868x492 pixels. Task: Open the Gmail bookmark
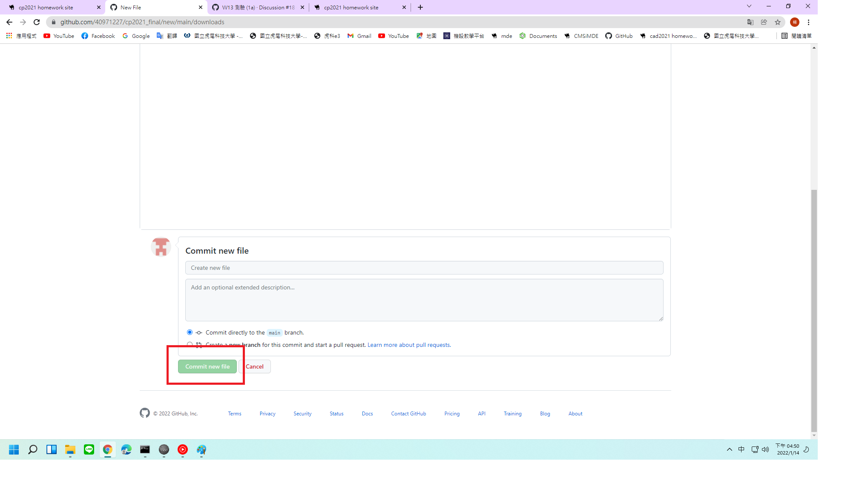[x=359, y=36]
